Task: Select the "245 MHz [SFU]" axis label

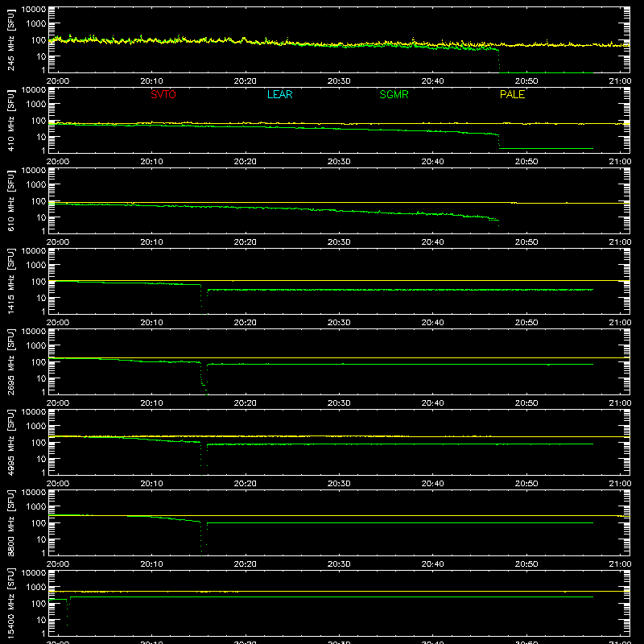Action: (10, 39)
